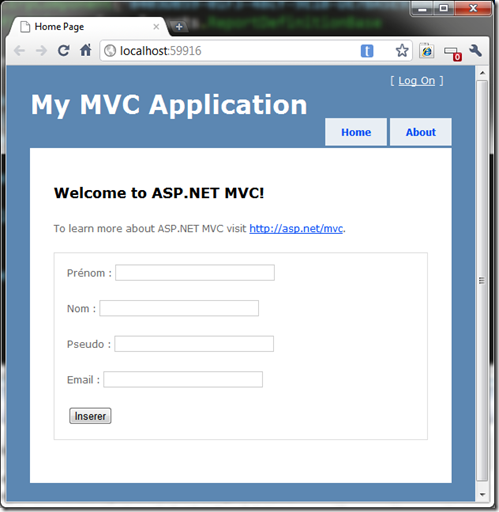This screenshot has width=499, height=512.
Task: Open the About menu tab
Action: (421, 132)
